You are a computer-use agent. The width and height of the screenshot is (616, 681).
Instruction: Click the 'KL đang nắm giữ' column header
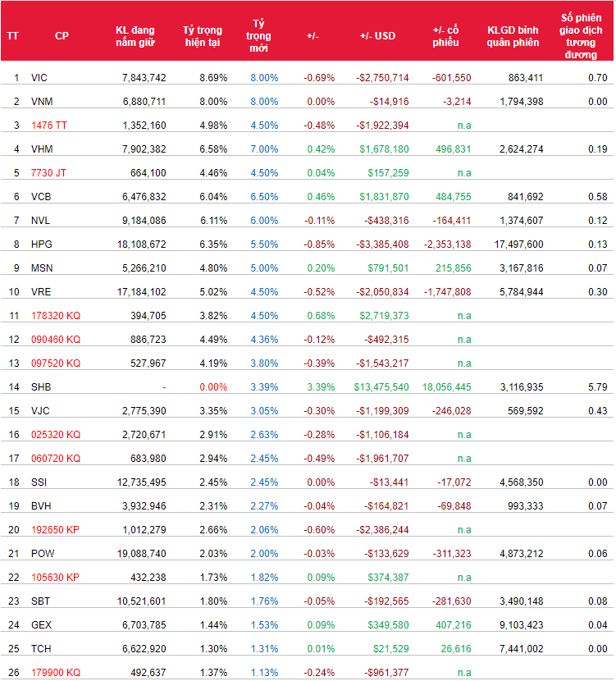click(135, 36)
